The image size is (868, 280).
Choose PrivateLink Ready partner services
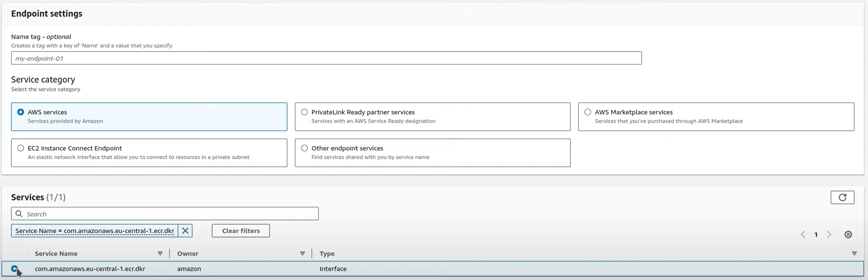(x=304, y=112)
